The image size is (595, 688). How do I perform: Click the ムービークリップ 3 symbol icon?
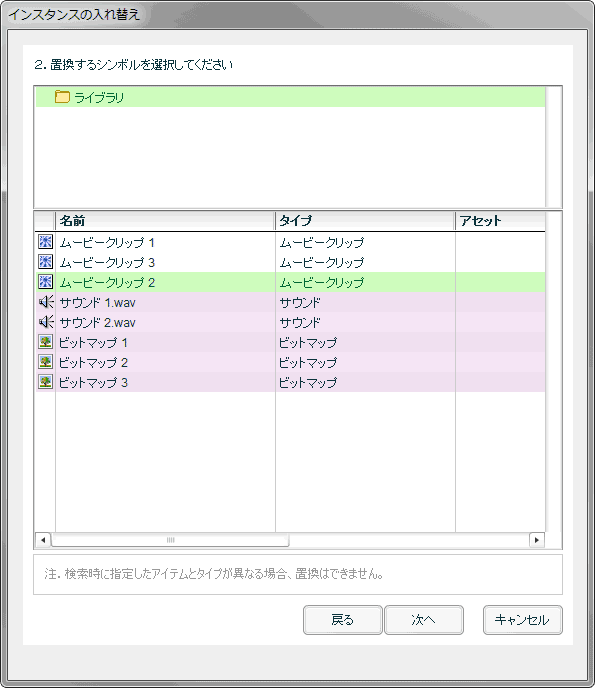[46, 262]
